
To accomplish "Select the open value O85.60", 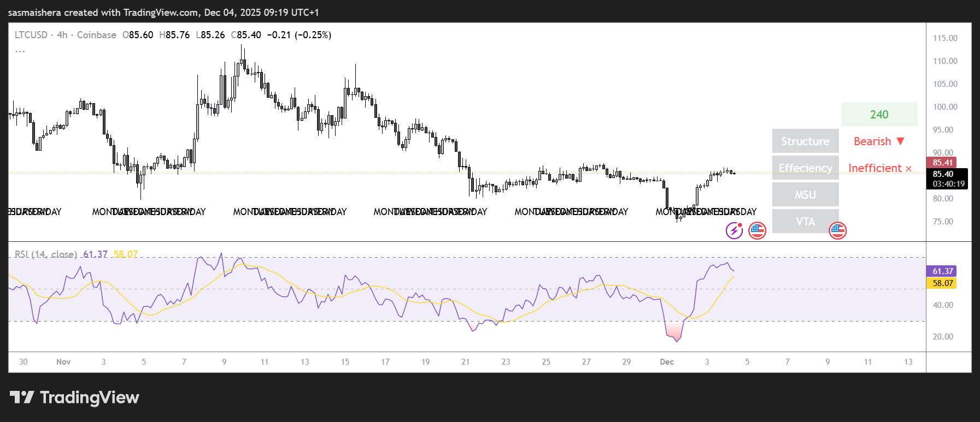I will pyautogui.click(x=138, y=35).
